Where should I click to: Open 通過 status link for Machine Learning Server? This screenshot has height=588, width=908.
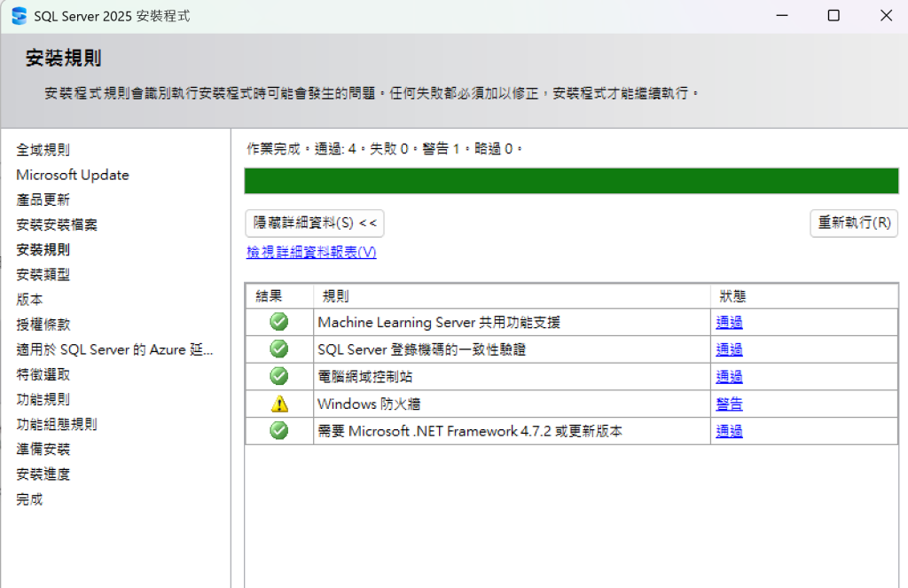point(729,322)
